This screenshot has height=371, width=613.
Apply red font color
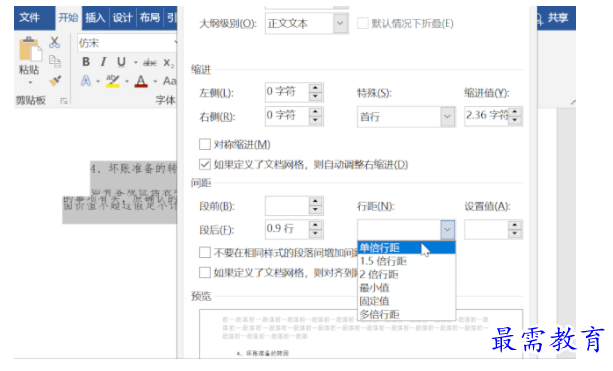(x=141, y=81)
